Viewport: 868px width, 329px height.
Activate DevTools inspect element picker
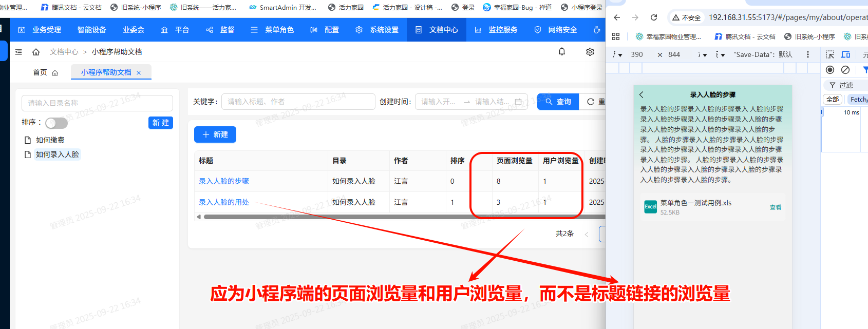click(830, 54)
